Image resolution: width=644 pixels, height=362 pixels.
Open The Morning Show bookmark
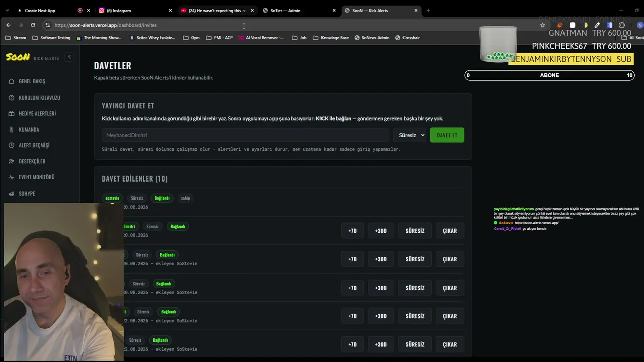tap(99, 38)
